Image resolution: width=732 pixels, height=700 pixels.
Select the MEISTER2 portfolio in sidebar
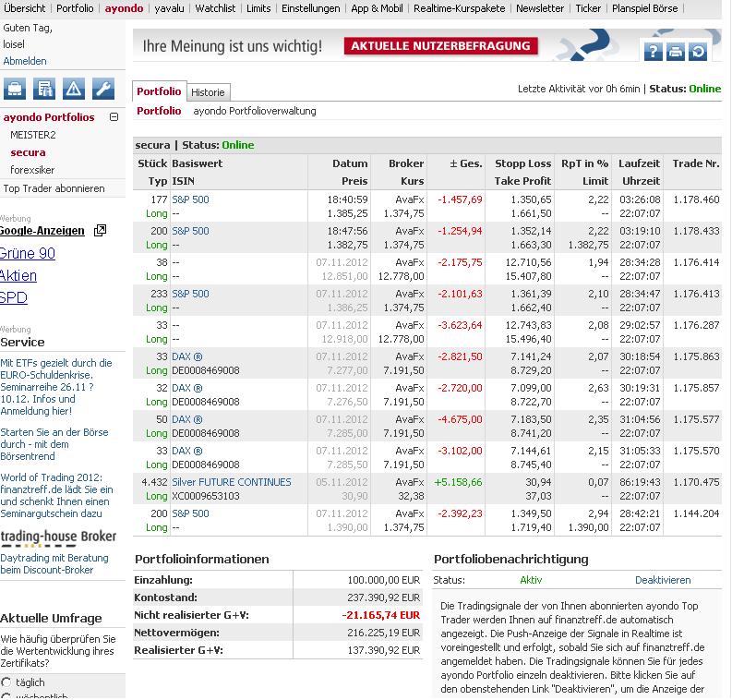tap(33, 135)
